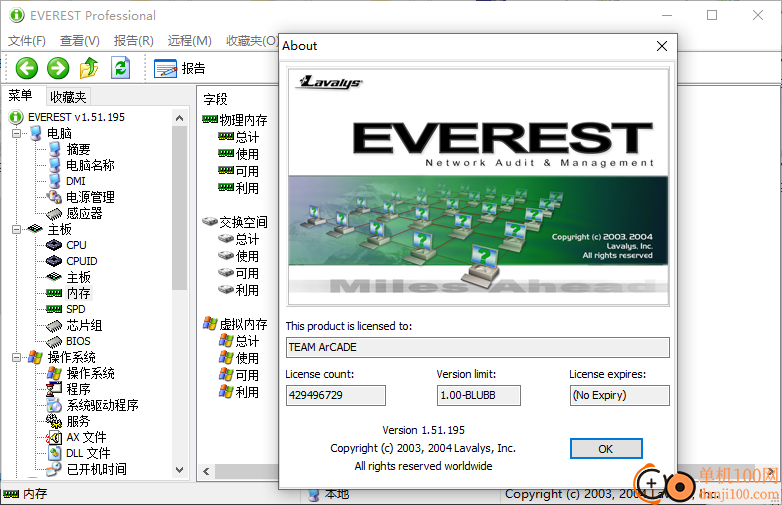This screenshot has height=505, width=782.
Task: Select 使用 under 交换空间
Action: click(x=239, y=256)
